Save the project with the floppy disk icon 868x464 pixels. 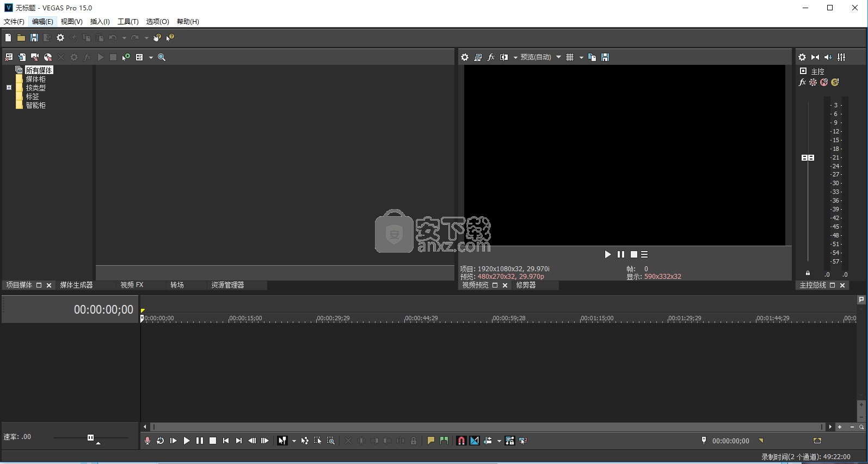click(34, 38)
